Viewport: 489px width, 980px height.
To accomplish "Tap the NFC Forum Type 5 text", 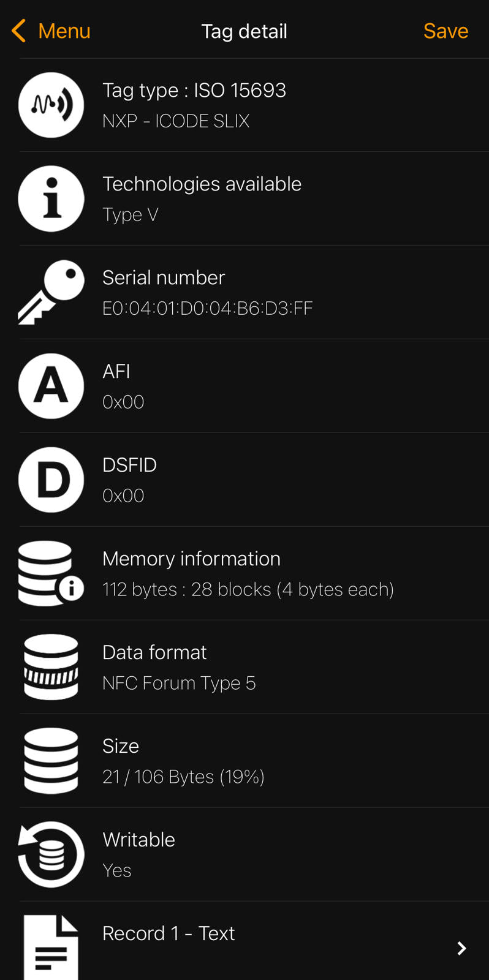I will click(x=179, y=683).
